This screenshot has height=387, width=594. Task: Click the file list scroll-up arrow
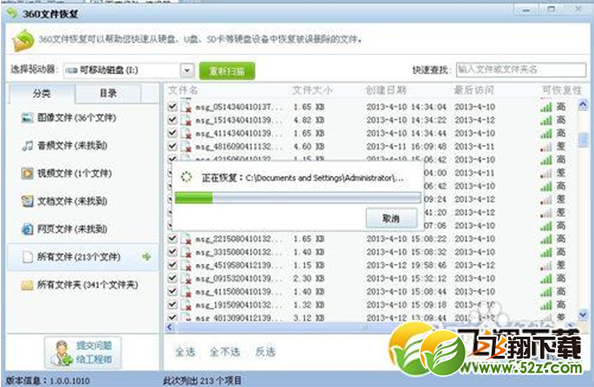coord(583,104)
